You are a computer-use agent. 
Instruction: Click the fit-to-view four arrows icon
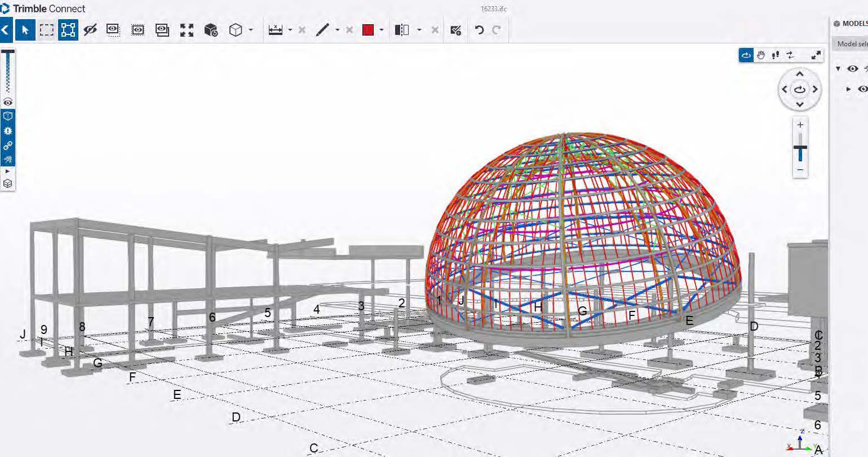click(187, 30)
